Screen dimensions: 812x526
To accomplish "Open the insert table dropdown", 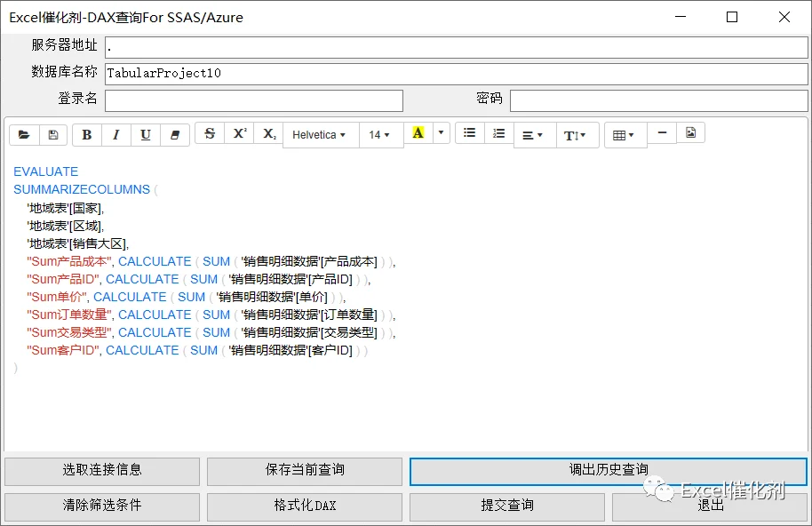I will 625,135.
